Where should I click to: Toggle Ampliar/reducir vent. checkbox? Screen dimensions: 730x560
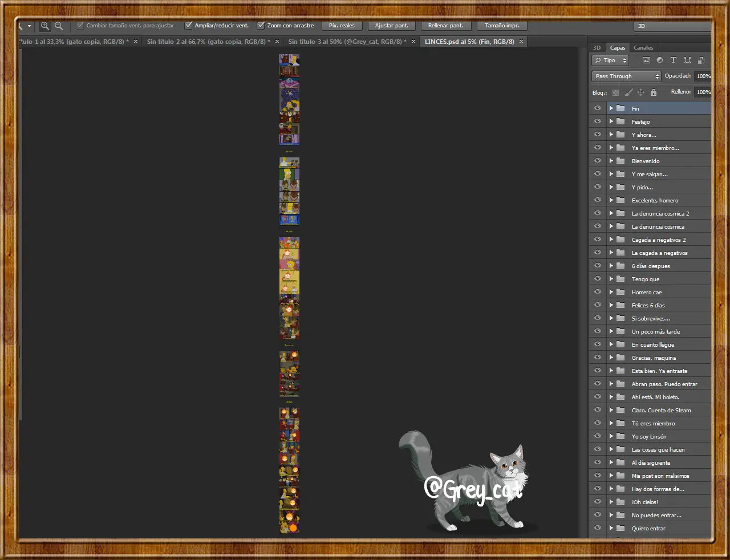[188, 26]
